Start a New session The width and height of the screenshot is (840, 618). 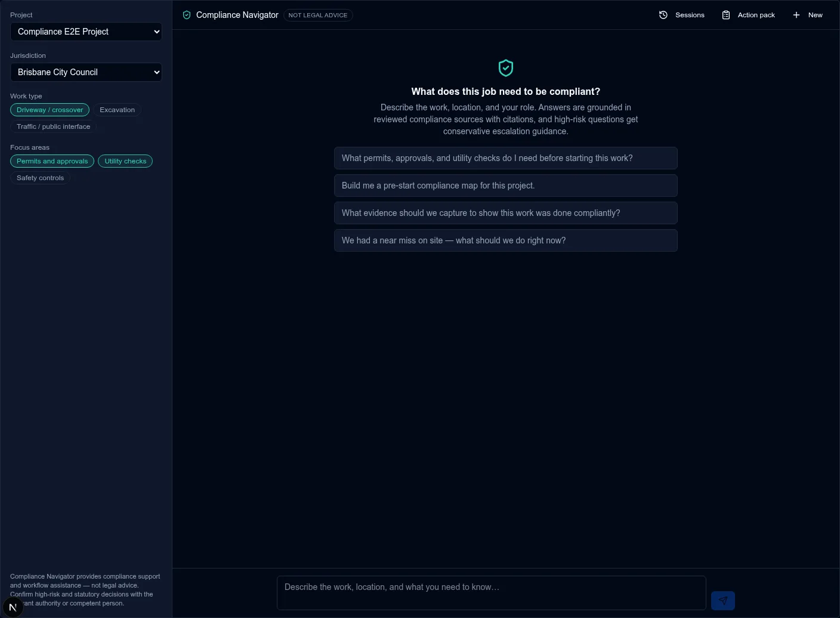tap(807, 15)
